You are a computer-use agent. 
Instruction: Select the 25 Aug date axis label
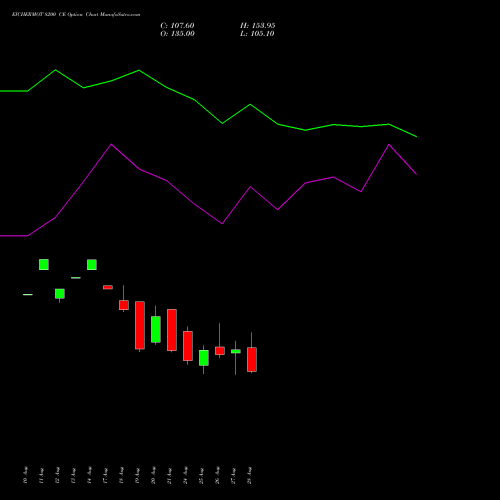[x=202, y=475]
